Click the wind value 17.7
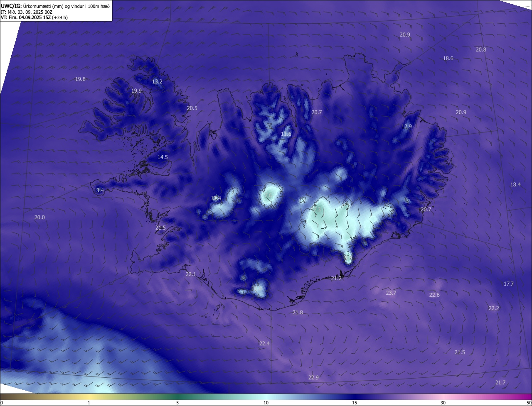Screen dimensions: 532x406 (509, 284)
